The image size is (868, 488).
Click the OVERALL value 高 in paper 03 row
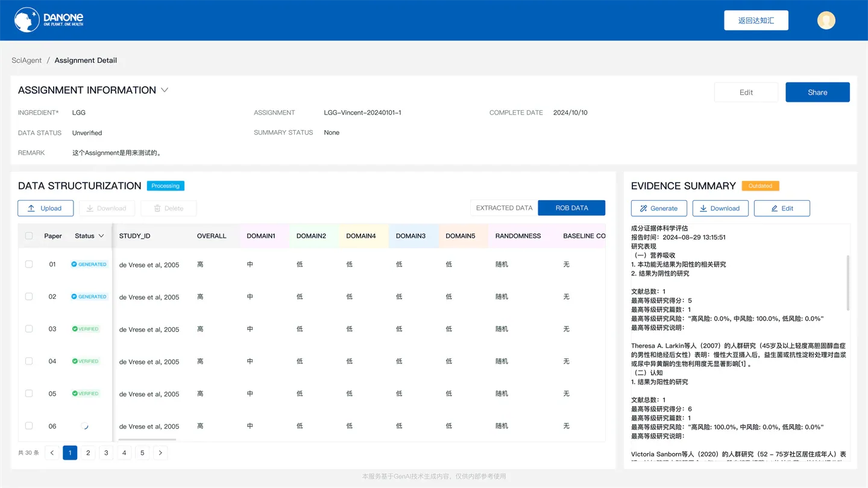(x=200, y=329)
